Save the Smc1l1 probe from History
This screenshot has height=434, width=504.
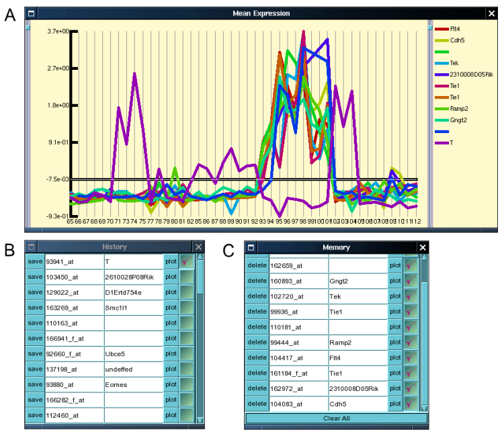pos(35,308)
